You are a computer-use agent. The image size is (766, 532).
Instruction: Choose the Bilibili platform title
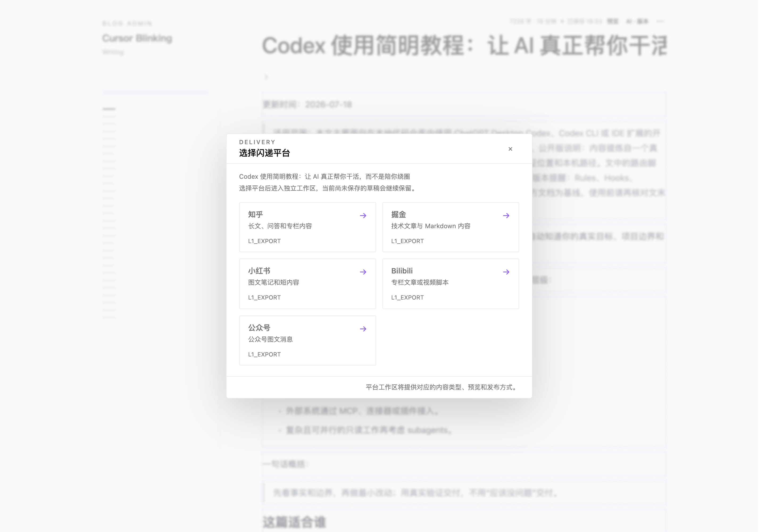tap(402, 271)
